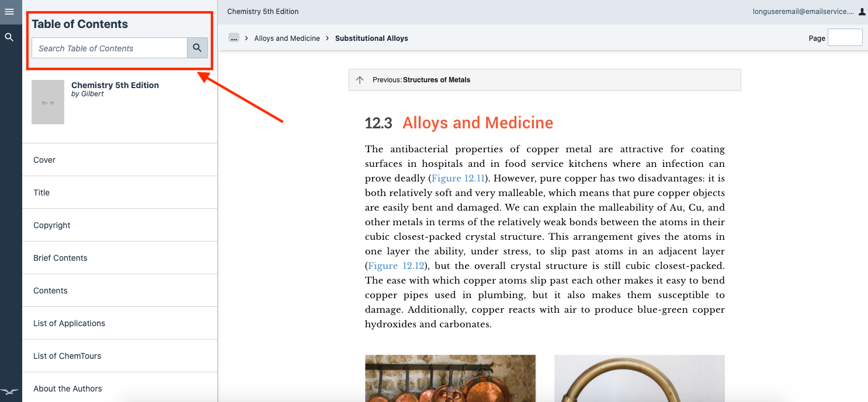
Task: Open the sidebar search magnifier icon
Action: (x=9, y=37)
